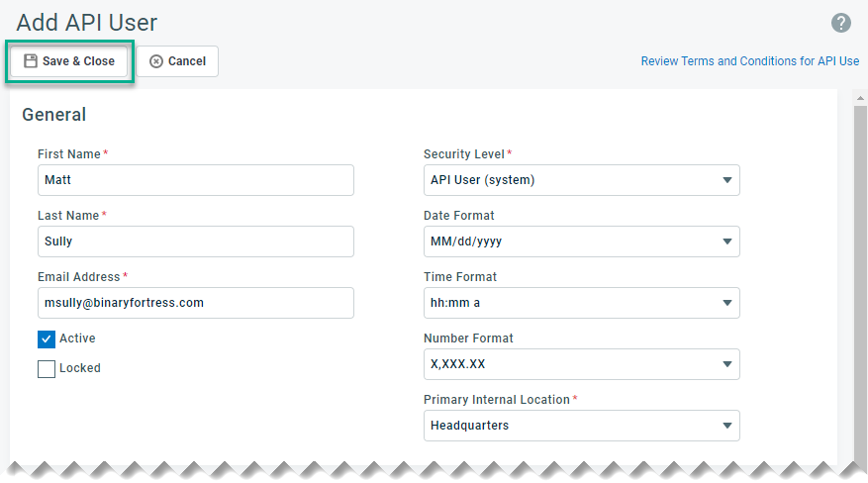The height and width of the screenshot is (483, 868).
Task: Uncheck the Active checkbox
Action: point(47,339)
